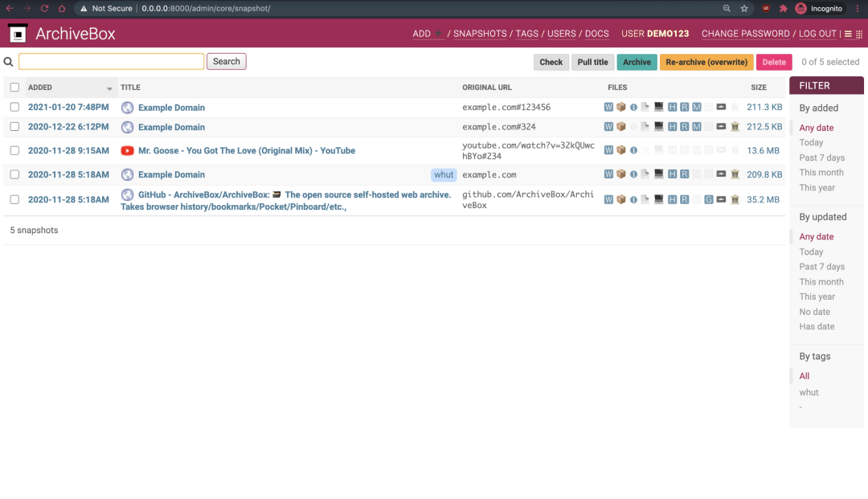Filter By added: This month
The width and height of the screenshot is (868, 499).
[x=821, y=173]
